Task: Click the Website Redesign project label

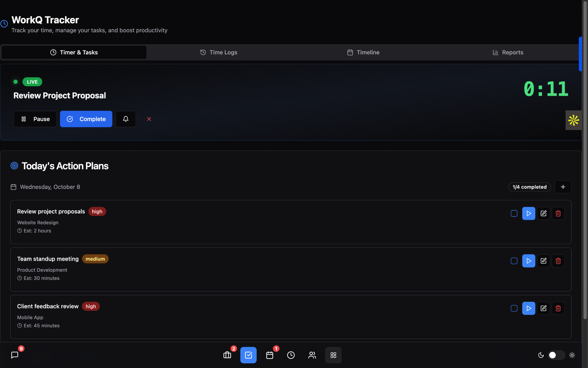Action: click(38, 223)
